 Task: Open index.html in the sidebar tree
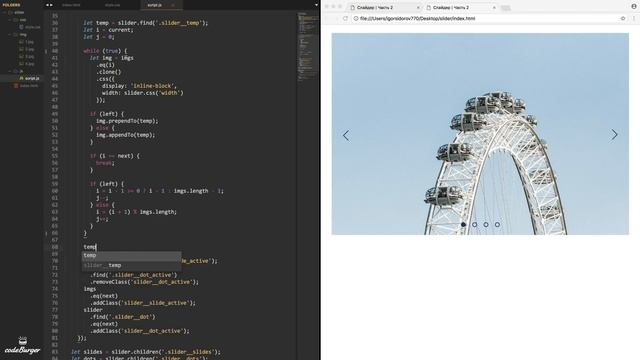tap(26, 86)
